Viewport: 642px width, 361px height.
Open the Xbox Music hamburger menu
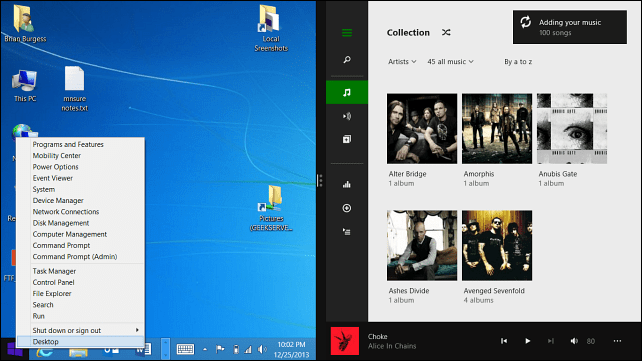click(x=347, y=33)
